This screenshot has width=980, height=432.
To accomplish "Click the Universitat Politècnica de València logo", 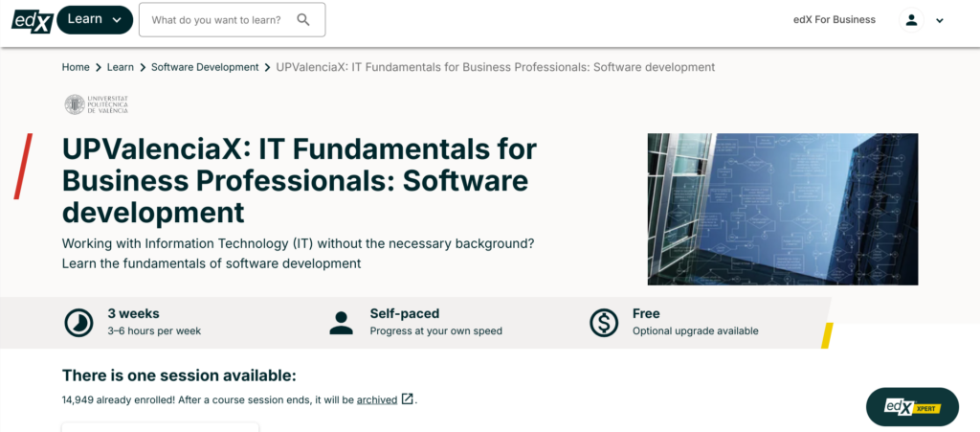I will tap(96, 104).
